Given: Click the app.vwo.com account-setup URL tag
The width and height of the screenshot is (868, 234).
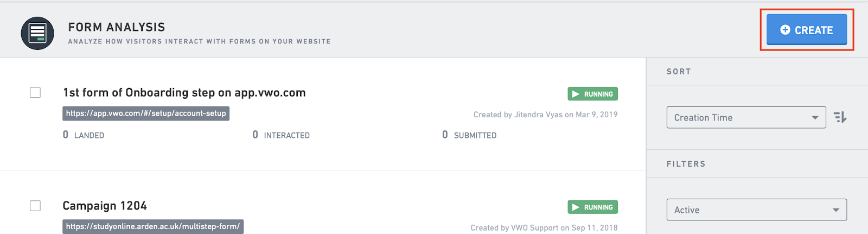Looking at the screenshot, I should [146, 113].
